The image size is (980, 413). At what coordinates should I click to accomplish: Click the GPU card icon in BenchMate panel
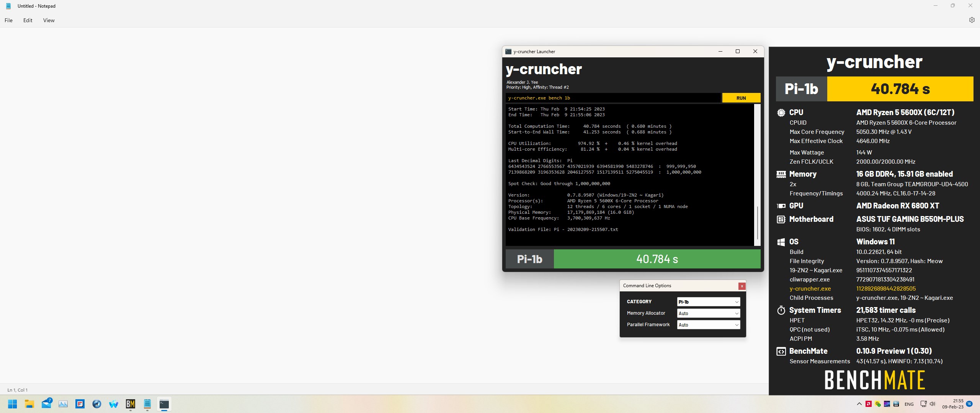(x=781, y=206)
